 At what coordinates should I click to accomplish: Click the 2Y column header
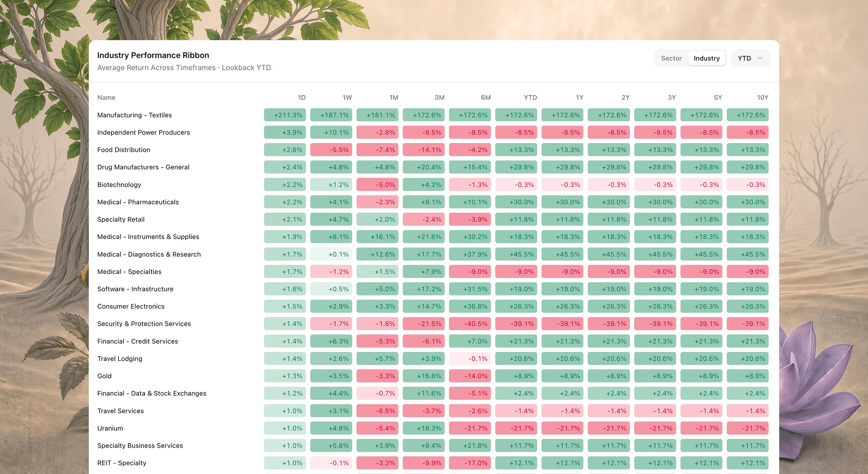pos(625,98)
